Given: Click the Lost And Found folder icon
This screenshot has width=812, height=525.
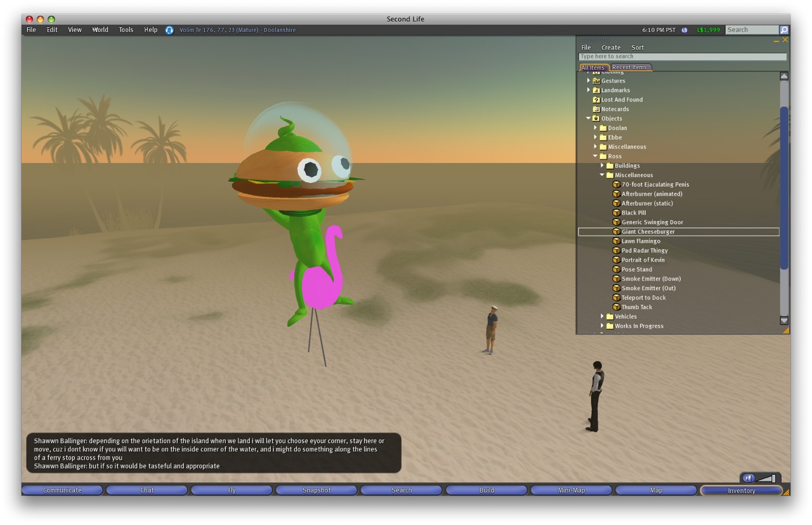Looking at the screenshot, I should (596, 100).
